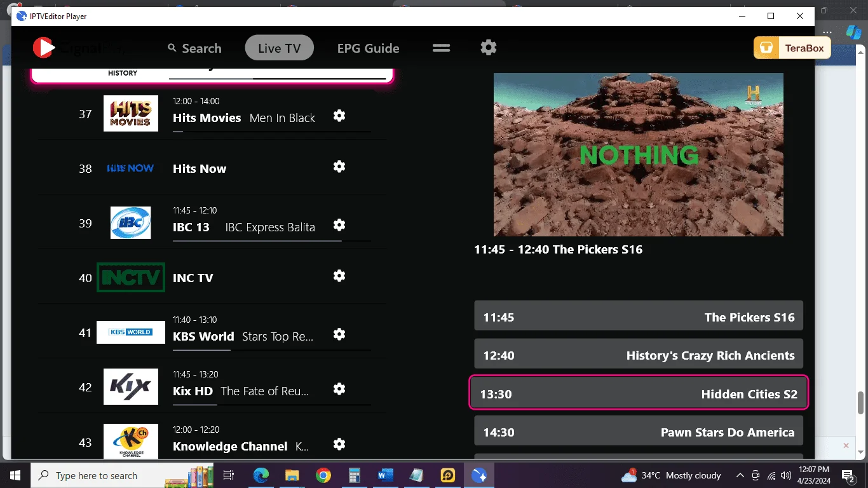
Task: Open File Explorer from the taskbar
Action: pos(292,475)
